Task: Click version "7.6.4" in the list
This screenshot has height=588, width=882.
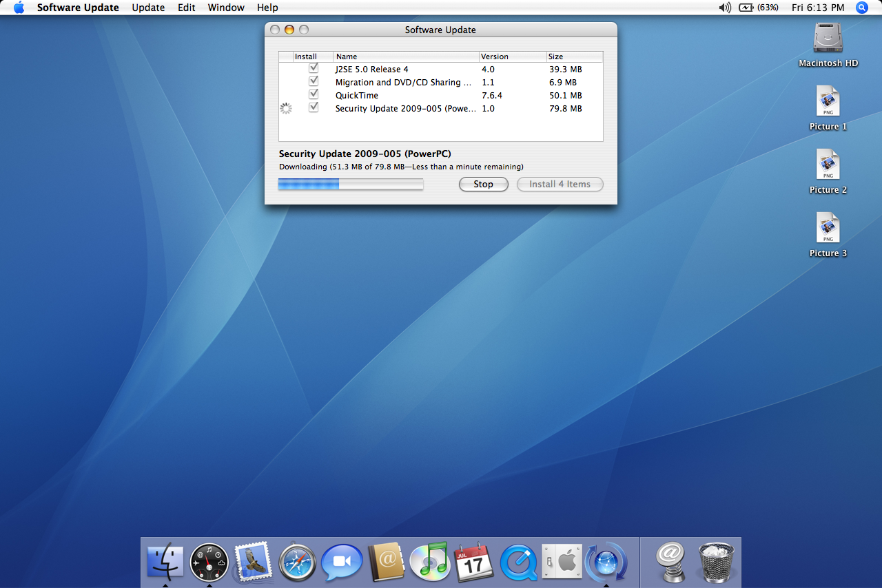Action: (x=492, y=96)
